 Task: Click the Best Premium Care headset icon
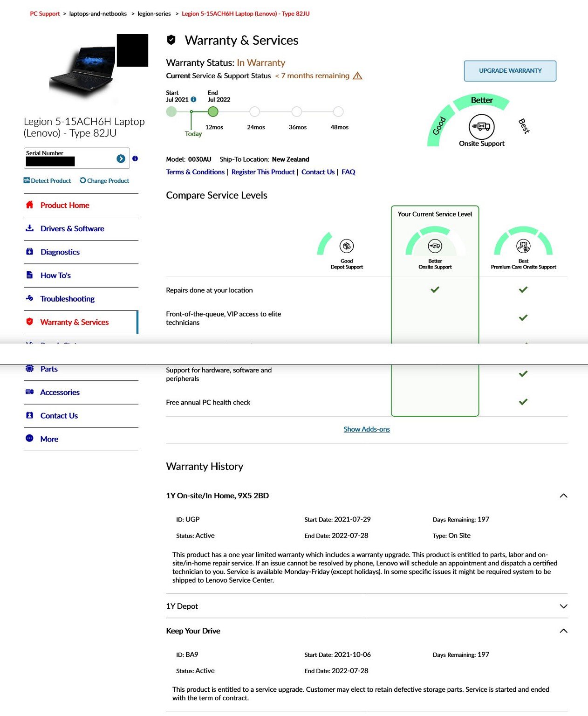(x=523, y=246)
